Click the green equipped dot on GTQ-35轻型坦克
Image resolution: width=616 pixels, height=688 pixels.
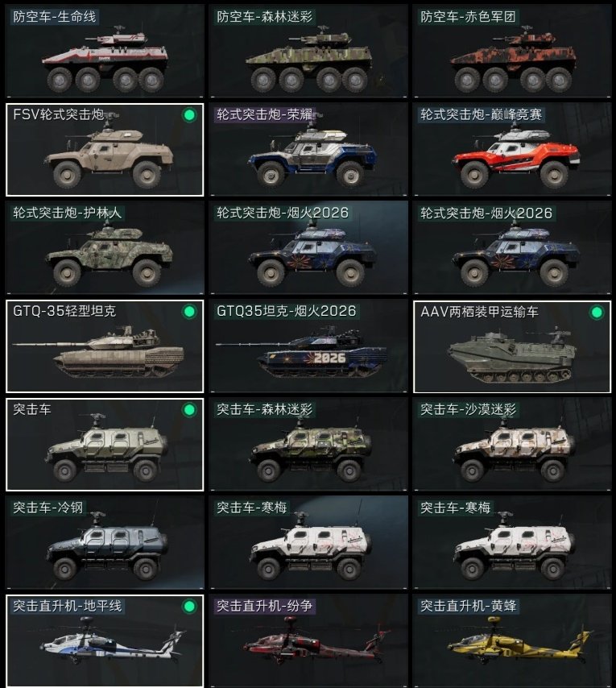point(189,312)
